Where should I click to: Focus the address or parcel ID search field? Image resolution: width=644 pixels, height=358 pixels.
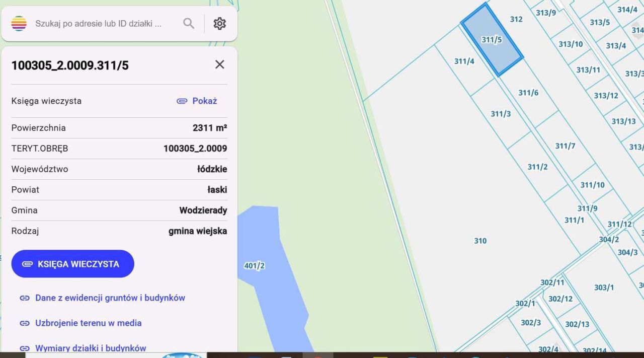99,24
